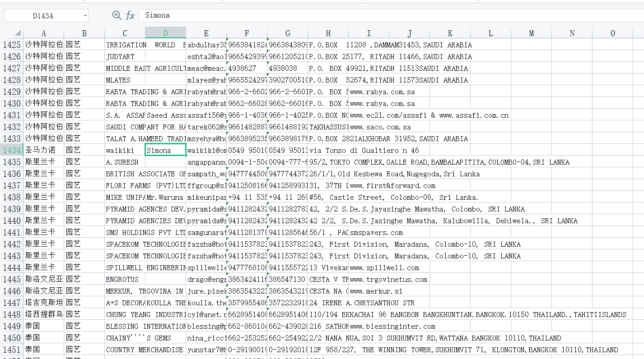Click the select-all corner triangle
Viewport: 644px width, 359px height.
17,33
